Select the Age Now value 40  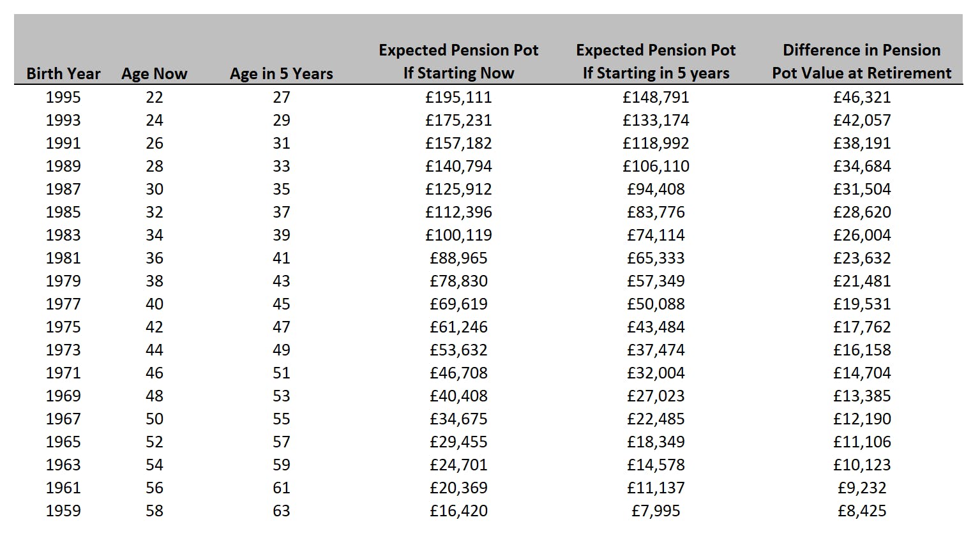pos(155,304)
